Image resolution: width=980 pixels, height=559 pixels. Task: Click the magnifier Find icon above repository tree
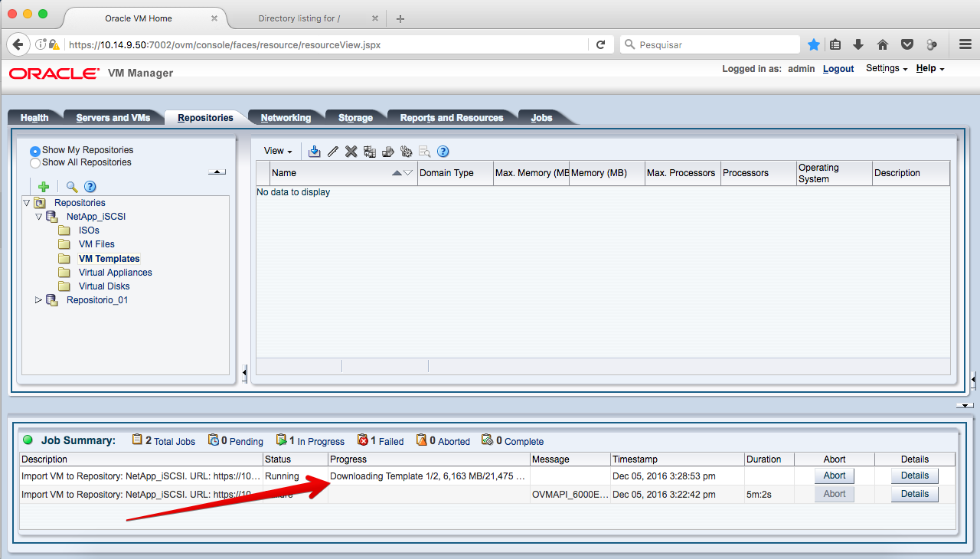tap(72, 187)
